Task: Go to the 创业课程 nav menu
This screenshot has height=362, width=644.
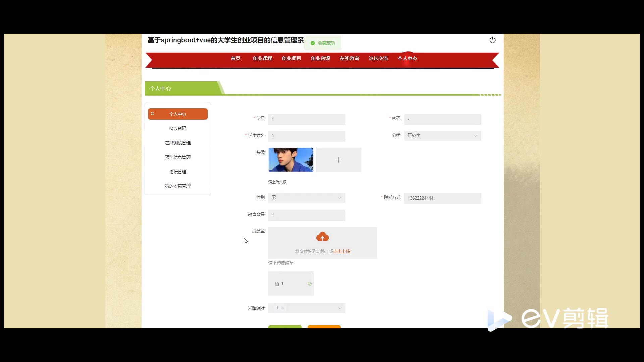Action: [262, 58]
